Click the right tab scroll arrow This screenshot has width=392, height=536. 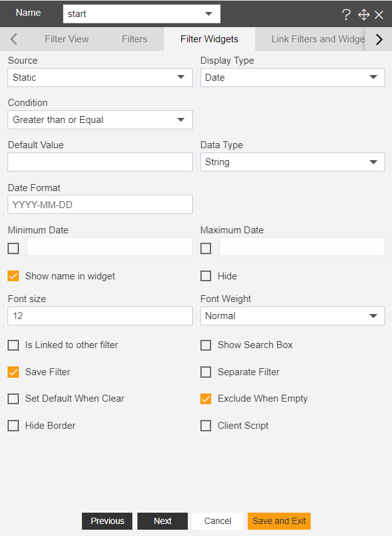pyautogui.click(x=379, y=39)
